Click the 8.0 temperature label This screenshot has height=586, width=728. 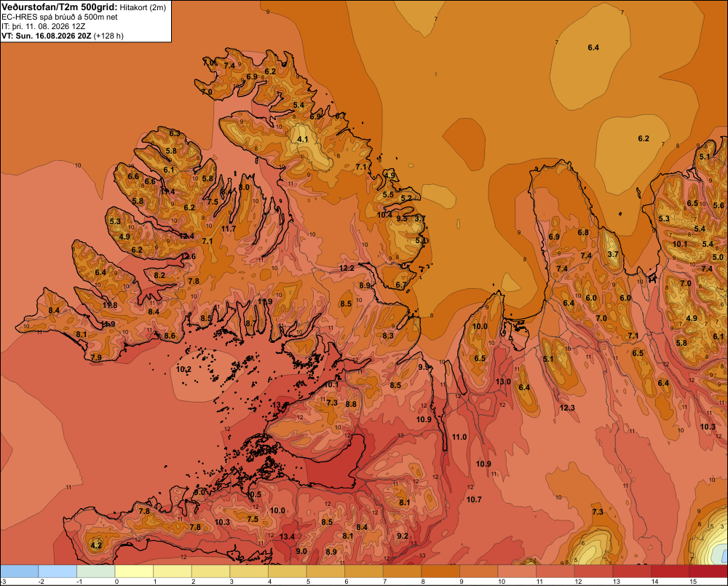244,188
